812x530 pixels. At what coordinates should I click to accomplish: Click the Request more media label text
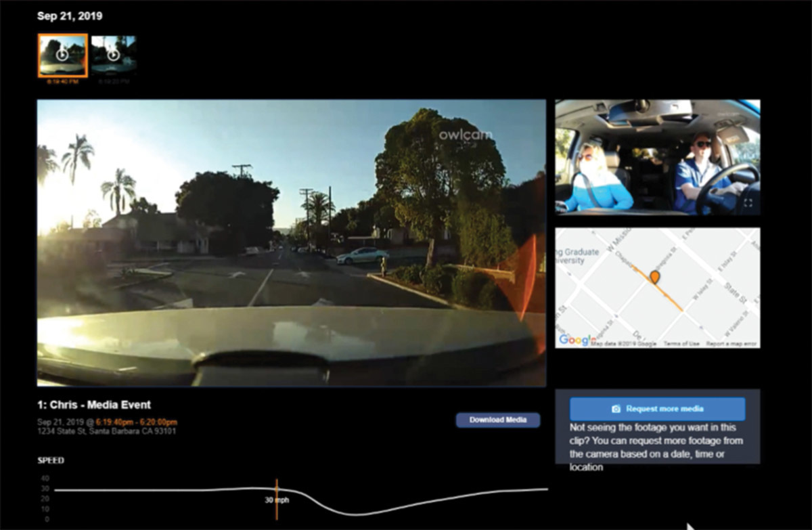[664, 409]
